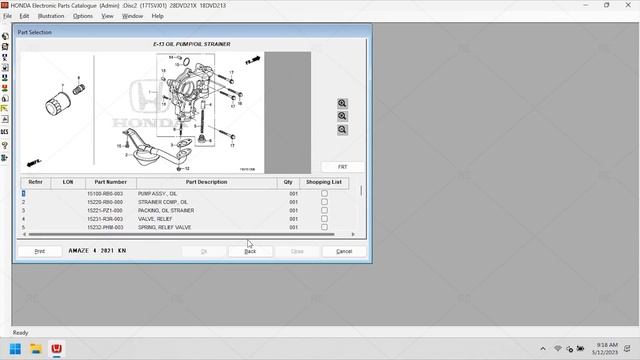Select part number 15232-PHM-003

105,227
